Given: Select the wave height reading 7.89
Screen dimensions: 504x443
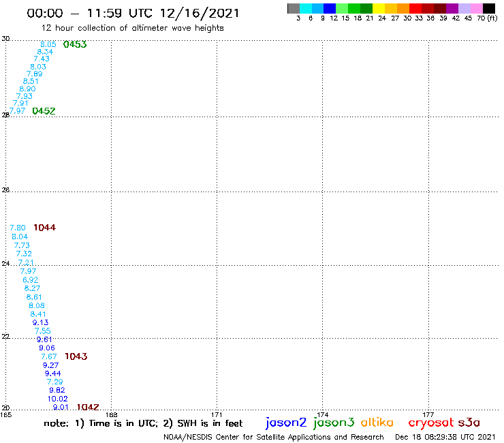Looking at the screenshot, I should pyautogui.click(x=34, y=74).
